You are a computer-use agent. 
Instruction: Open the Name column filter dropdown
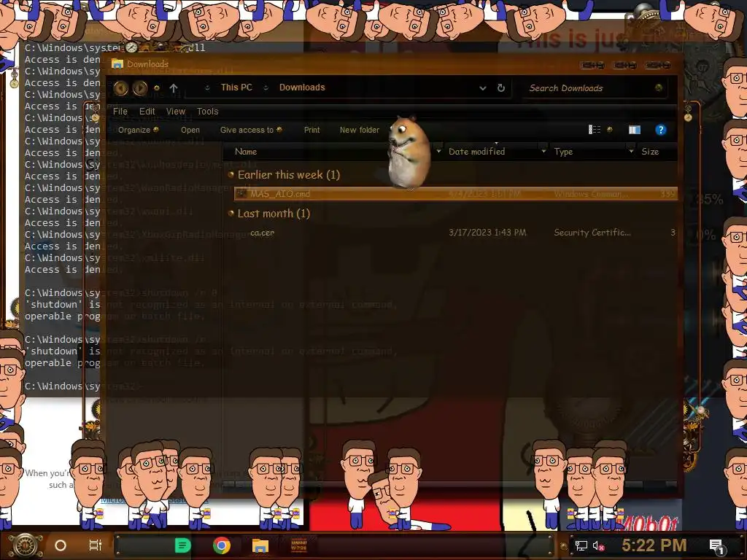coord(438,151)
